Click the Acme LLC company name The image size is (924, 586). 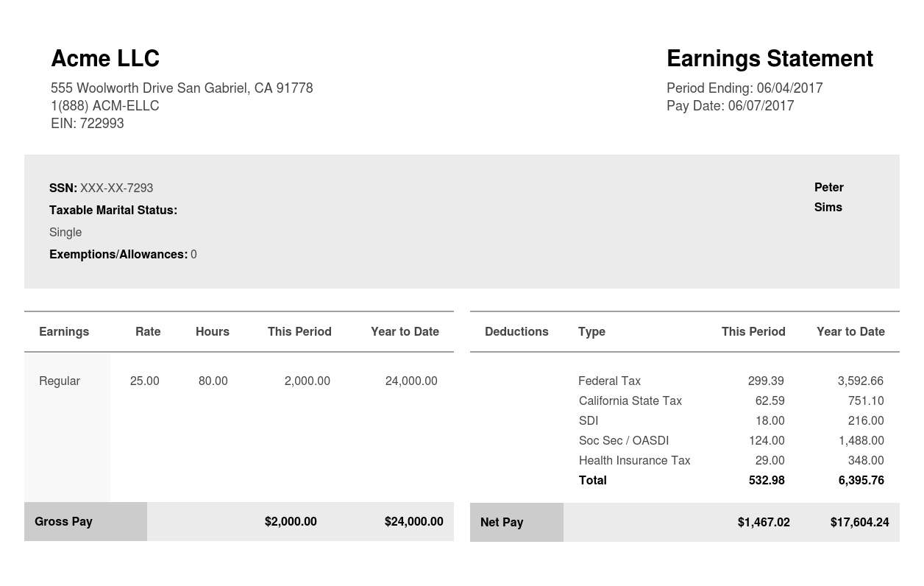104,59
